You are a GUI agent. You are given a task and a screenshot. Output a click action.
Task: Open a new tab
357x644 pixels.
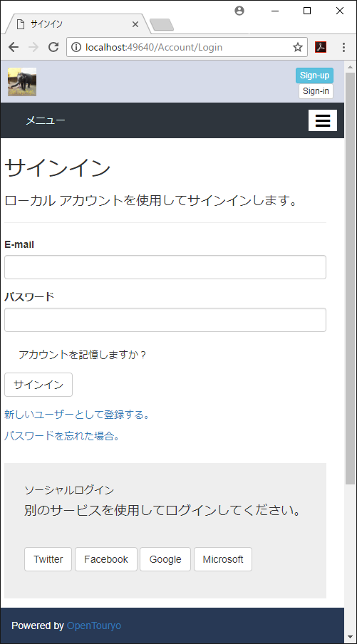coord(162,25)
